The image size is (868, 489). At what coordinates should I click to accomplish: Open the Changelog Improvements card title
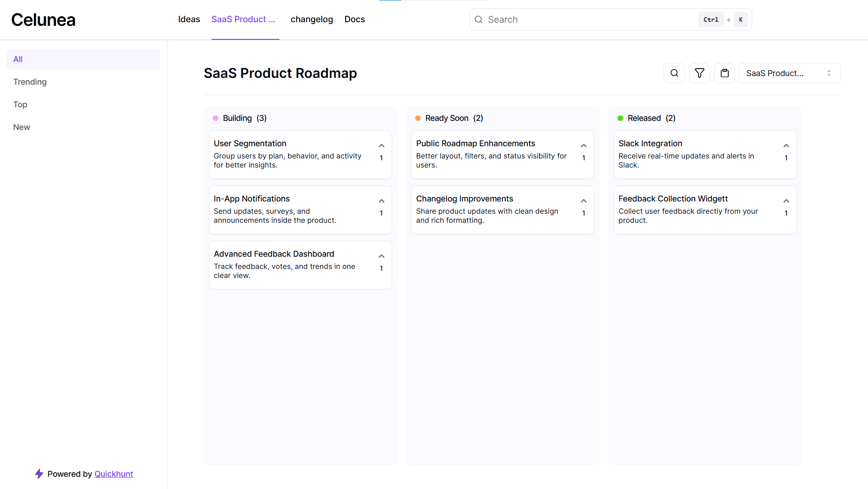465,198
